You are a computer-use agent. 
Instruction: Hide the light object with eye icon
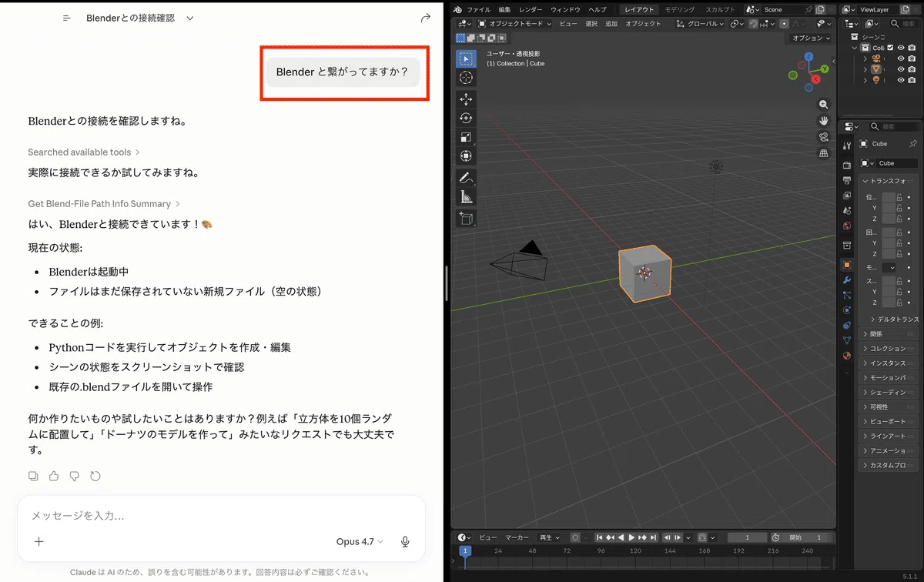pyautogui.click(x=901, y=80)
